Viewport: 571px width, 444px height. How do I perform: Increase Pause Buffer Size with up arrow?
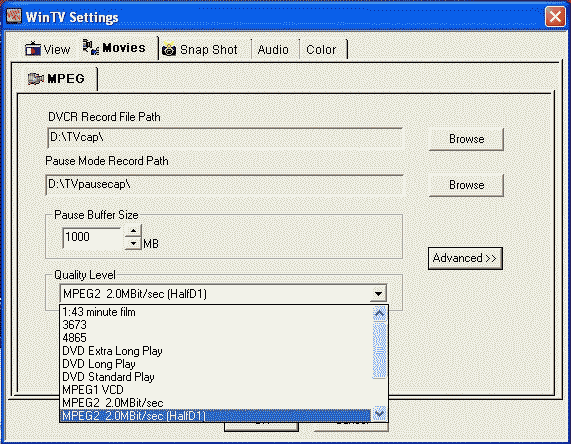tap(133, 231)
